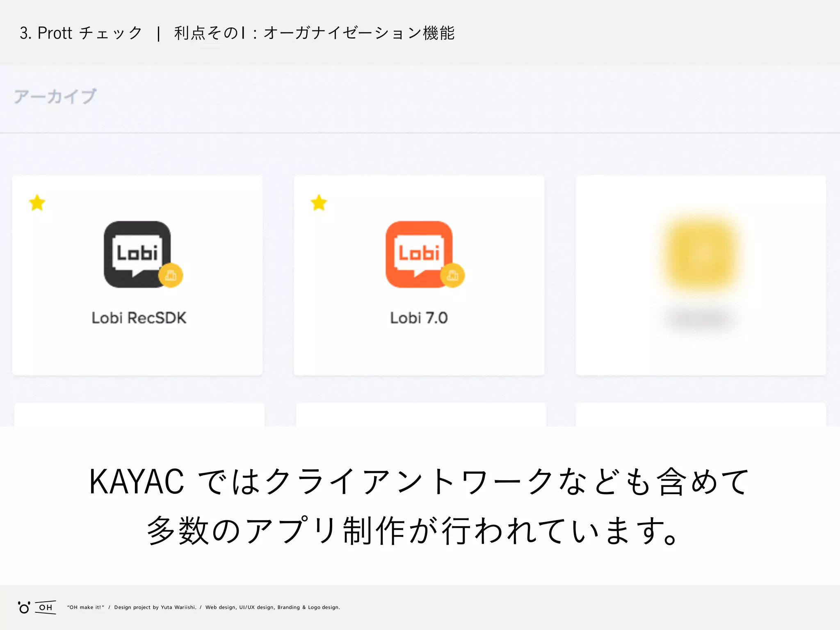
Task: Click the 'Web design, UI/UX design, Branding & Logo design.' text
Action: pos(273,607)
